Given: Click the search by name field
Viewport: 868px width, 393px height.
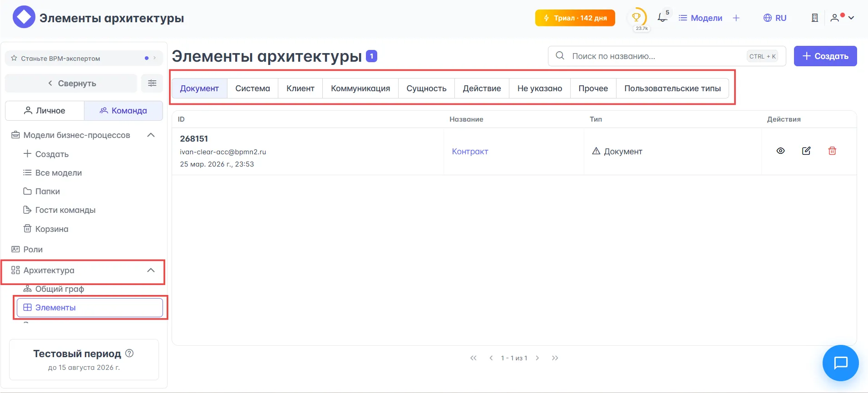Looking at the screenshot, I should coord(654,56).
